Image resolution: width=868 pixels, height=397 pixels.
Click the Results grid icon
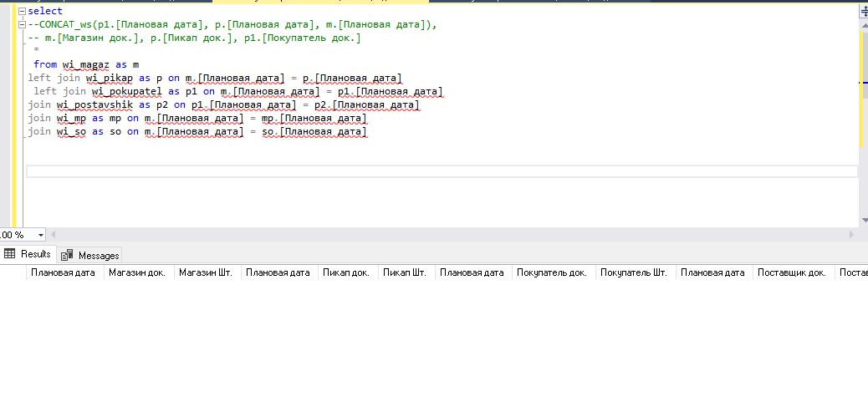coord(10,254)
